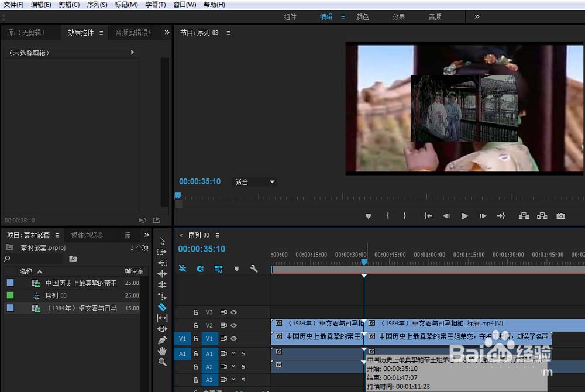
Task: Mute the A1 audio track
Action: click(x=233, y=353)
